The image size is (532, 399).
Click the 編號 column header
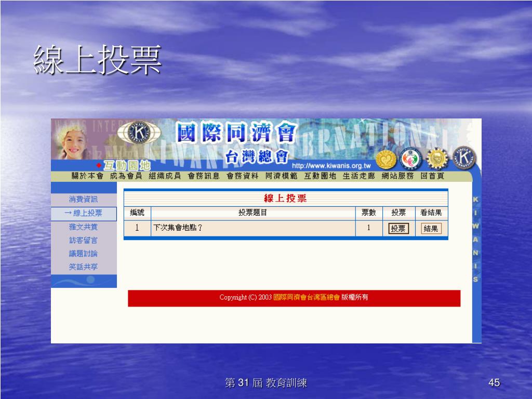click(x=137, y=212)
